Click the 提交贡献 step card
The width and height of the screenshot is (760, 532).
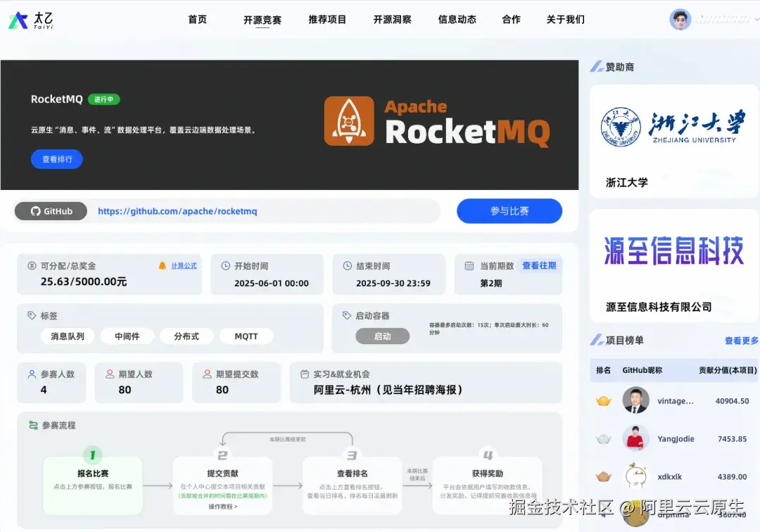click(222, 485)
